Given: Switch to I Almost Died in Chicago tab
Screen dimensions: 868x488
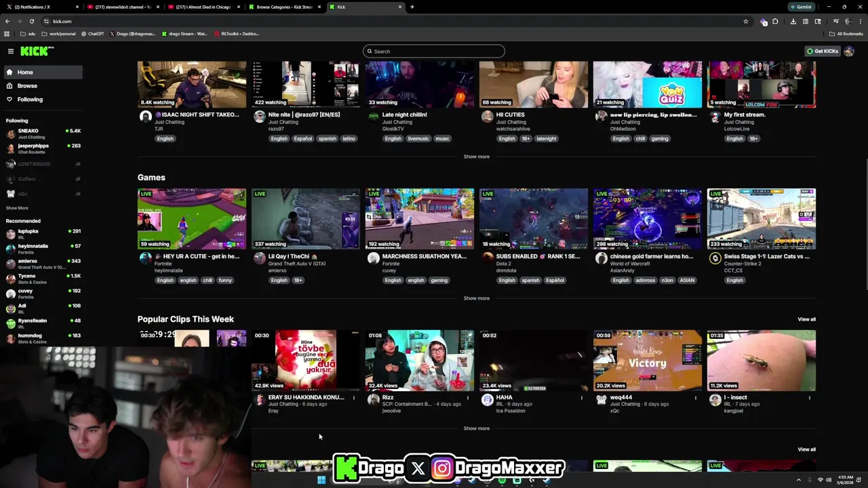Looking at the screenshot, I should pos(203,7).
